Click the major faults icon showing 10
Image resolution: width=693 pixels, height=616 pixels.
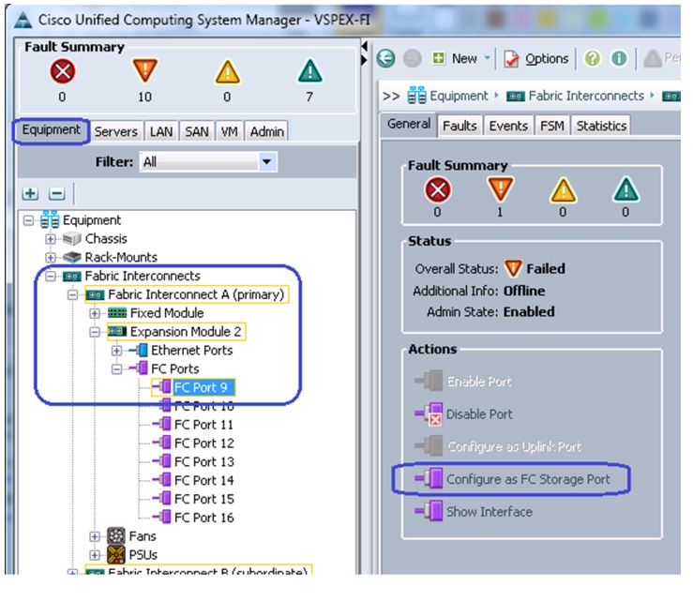[x=145, y=70]
